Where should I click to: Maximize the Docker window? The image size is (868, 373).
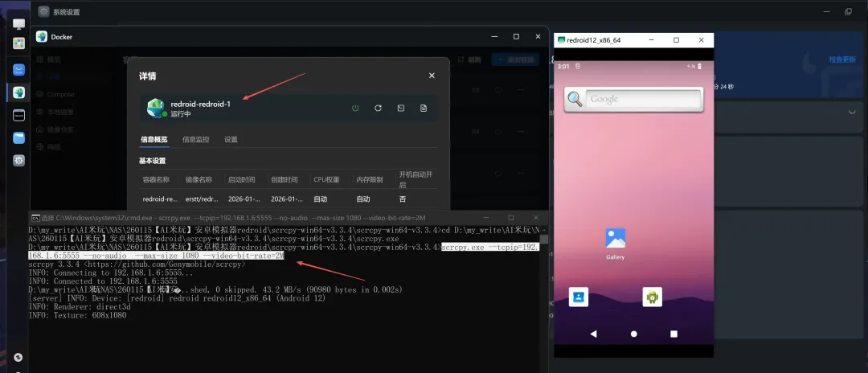(516, 36)
